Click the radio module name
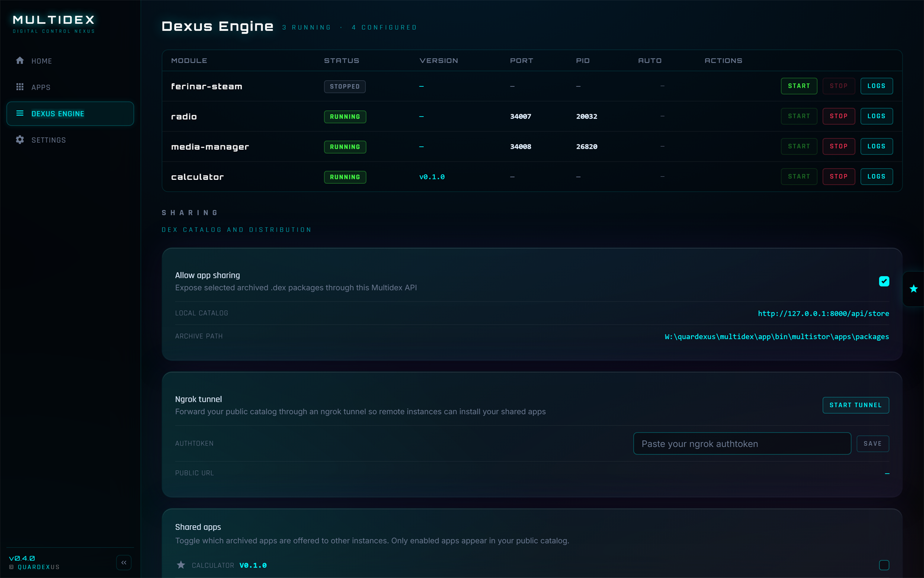This screenshot has height=578, width=924. (x=184, y=117)
